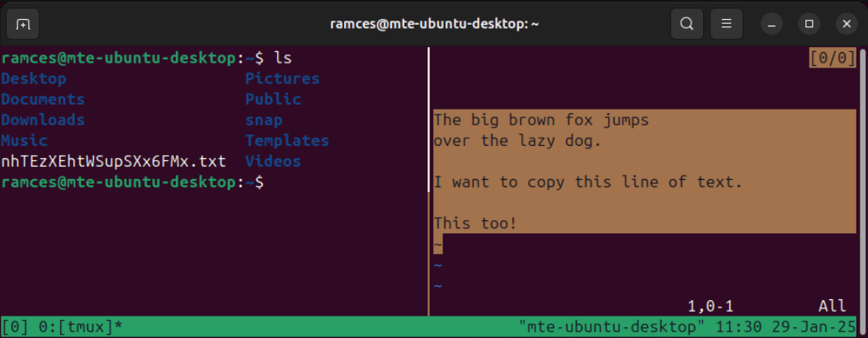Open the hamburger menu

726,24
